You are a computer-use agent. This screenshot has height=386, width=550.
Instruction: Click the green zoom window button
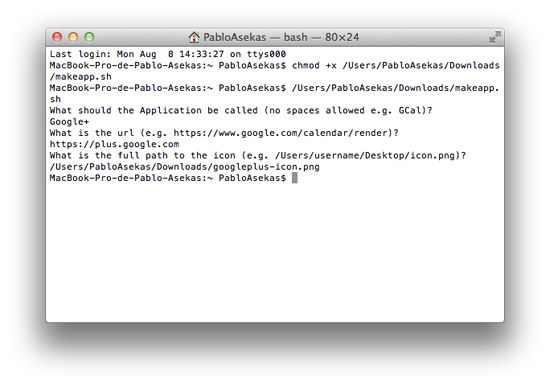click(89, 37)
